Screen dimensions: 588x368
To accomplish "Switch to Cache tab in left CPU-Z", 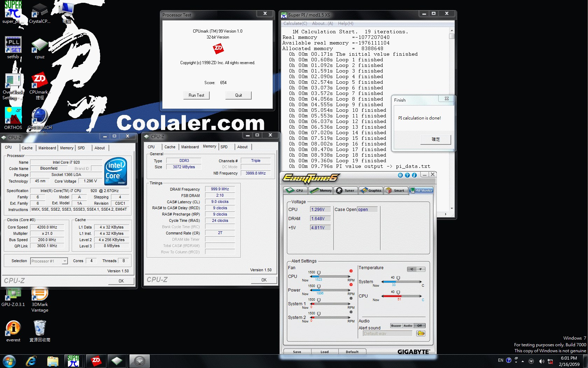I will pos(27,148).
